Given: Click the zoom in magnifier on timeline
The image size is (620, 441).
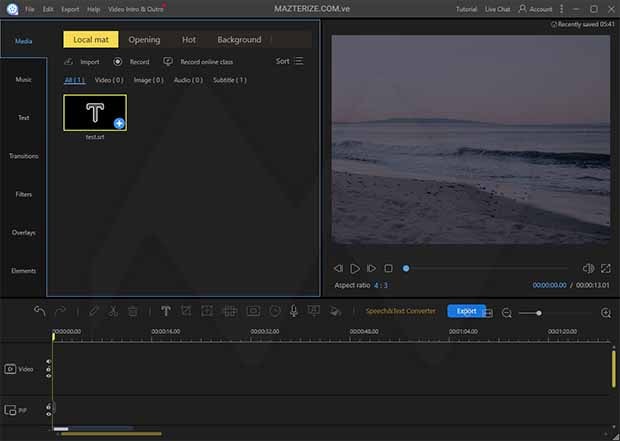Looking at the screenshot, I should 606,312.
